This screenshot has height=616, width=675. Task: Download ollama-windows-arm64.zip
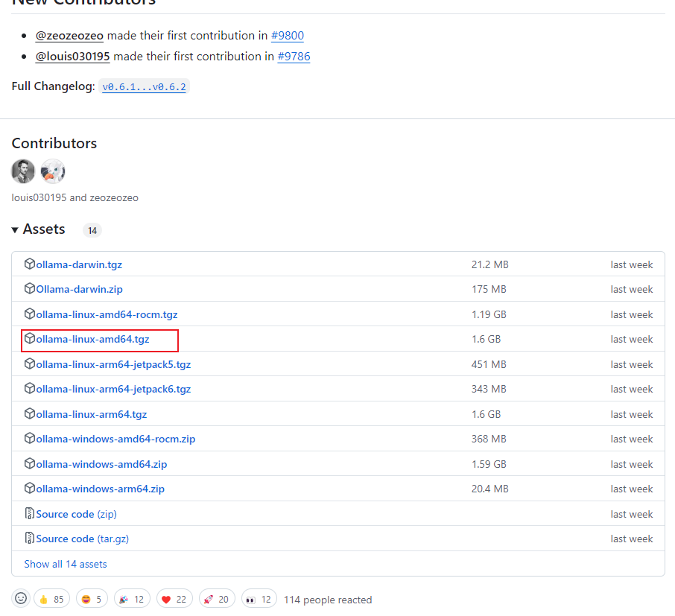click(x=100, y=489)
